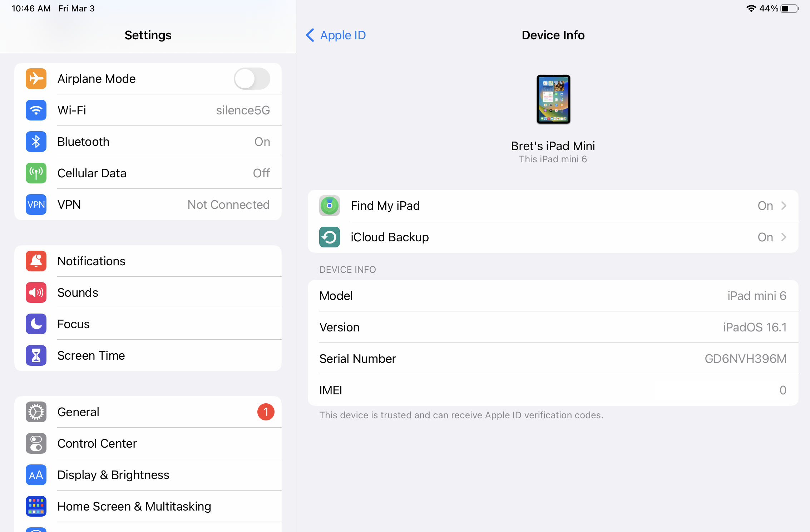Open Display & Brightness settings
Image resolution: width=810 pixels, height=532 pixels.
148,475
